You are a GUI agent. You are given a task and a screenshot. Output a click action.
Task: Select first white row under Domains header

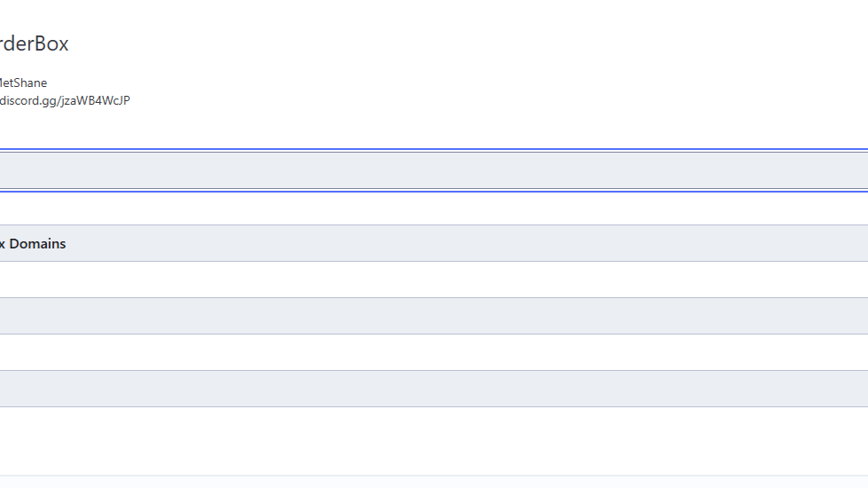434,279
